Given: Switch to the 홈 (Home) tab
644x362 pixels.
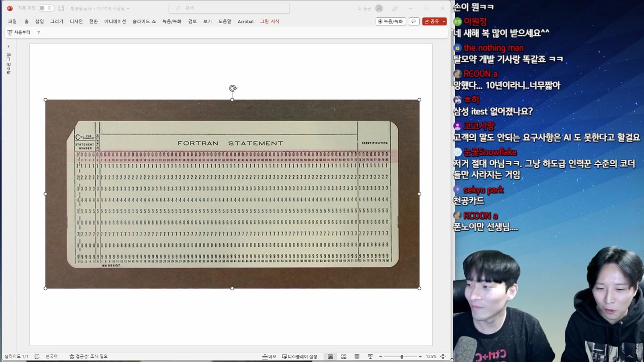Looking at the screenshot, I should click(26, 22).
